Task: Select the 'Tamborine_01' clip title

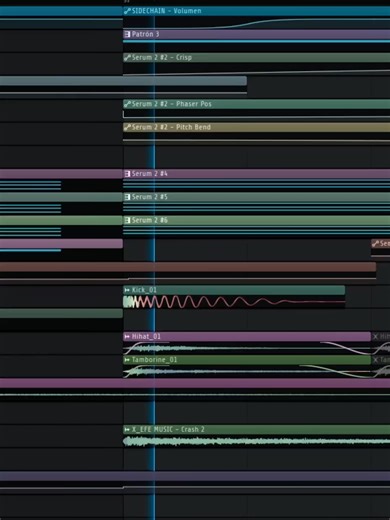Action: pos(154,360)
